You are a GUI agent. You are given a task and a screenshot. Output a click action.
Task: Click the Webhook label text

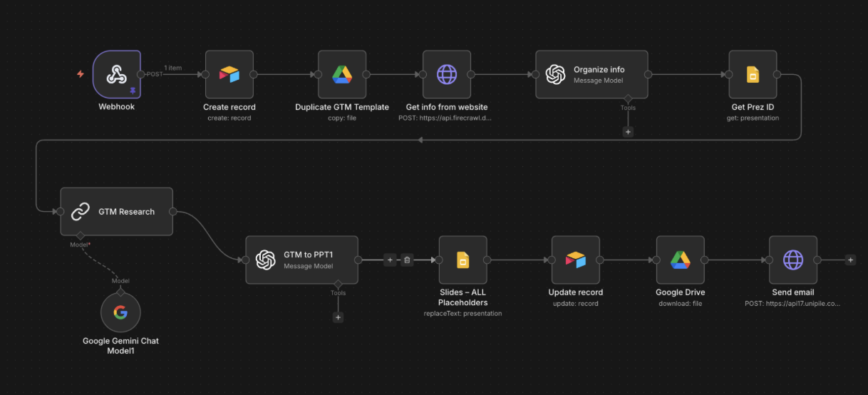pos(116,107)
